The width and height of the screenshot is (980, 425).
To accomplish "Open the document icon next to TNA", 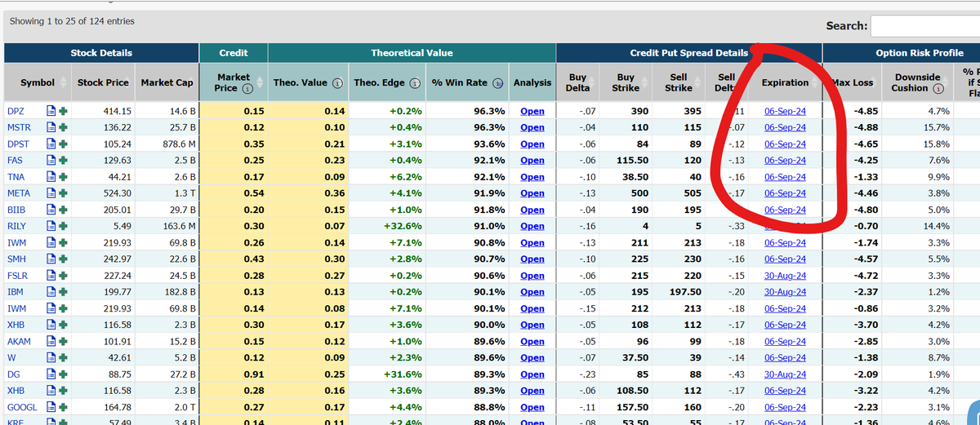I will (x=51, y=176).
